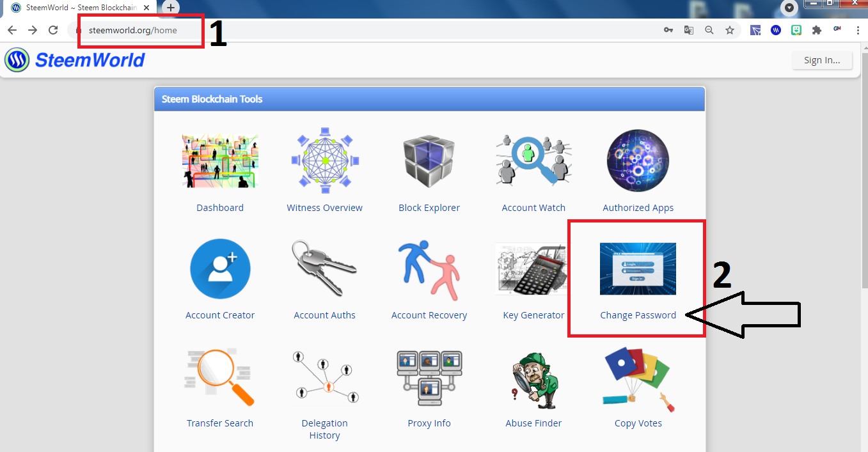Open the Account Creator link
Image resolution: width=868 pixels, height=452 pixels.
pos(220,315)
